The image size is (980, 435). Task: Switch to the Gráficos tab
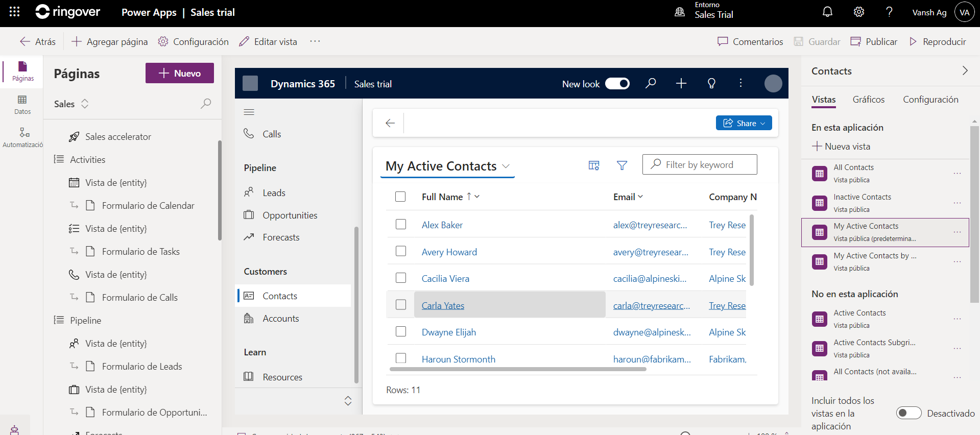(868, 100)
